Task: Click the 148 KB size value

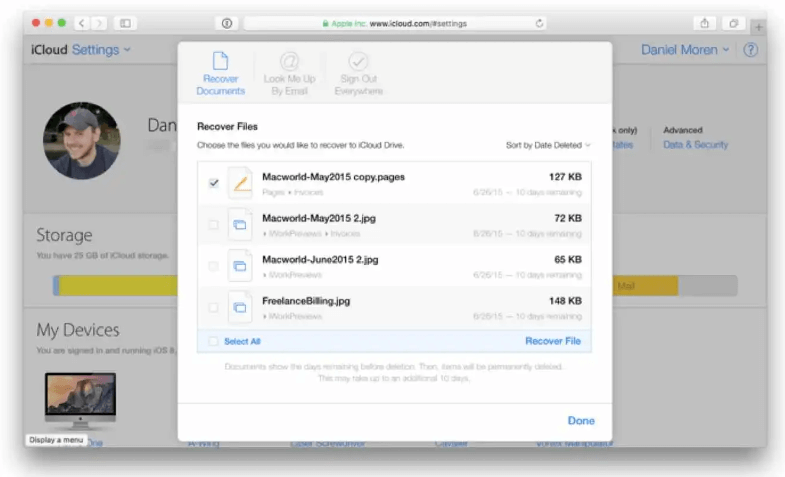Action: click(565, 301)
